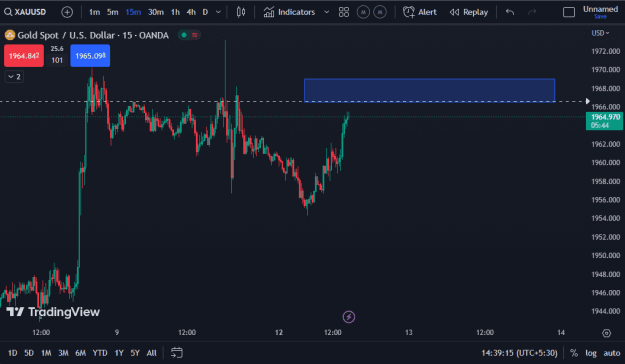Select the 30m timeframe
This screenshot has height=364, width=625.
[x=155, y=12]
